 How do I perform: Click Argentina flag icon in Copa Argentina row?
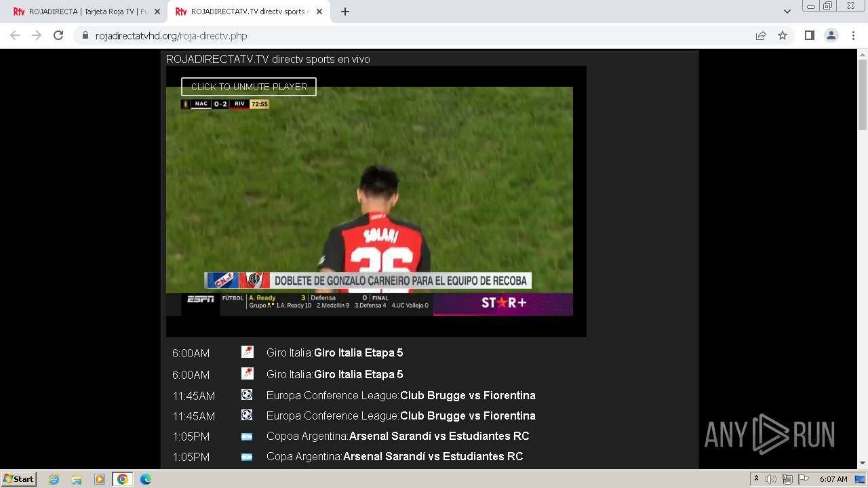pos(247,457)
